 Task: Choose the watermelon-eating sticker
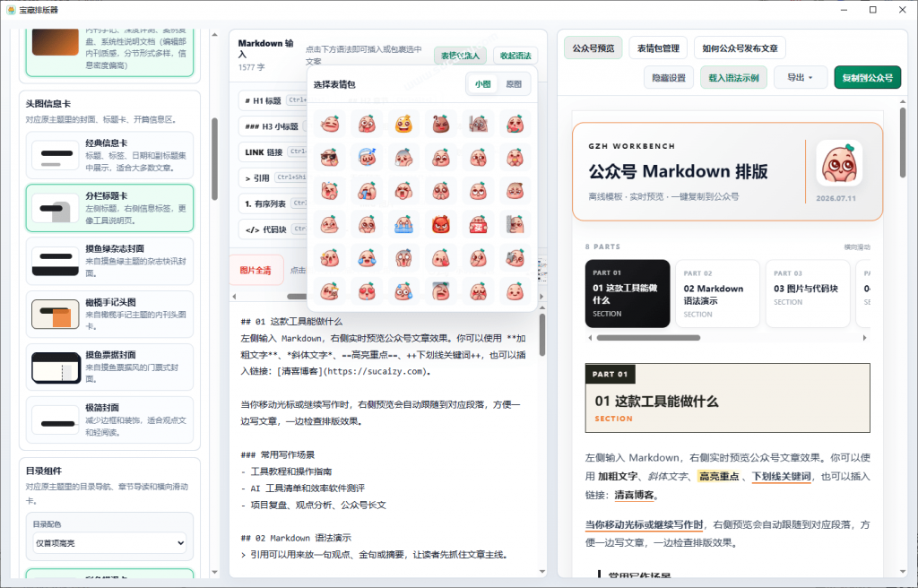pyautogui.click(x=515, y=125)
